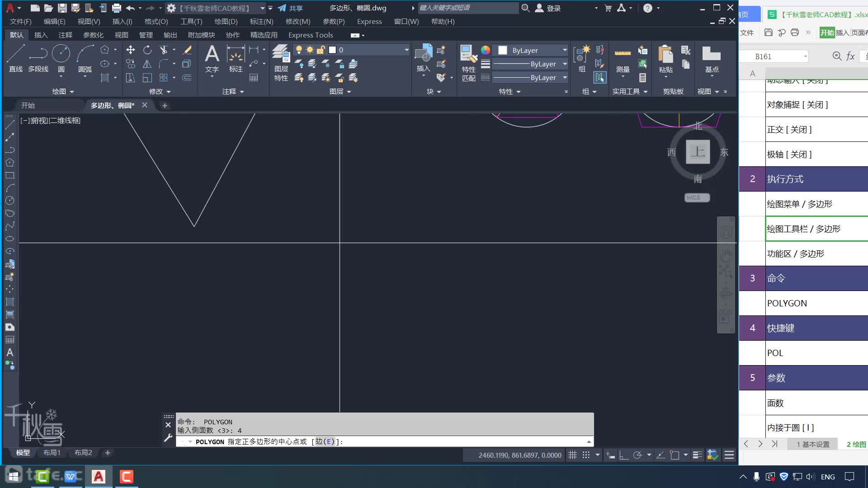The image size is (868, 488).
Task: Expand the Draw (绘图) panel
Action: pos(63,91)
